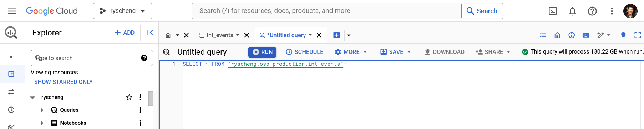
Task: Select the Untitled query tab
Action: [x=283, y=35]
